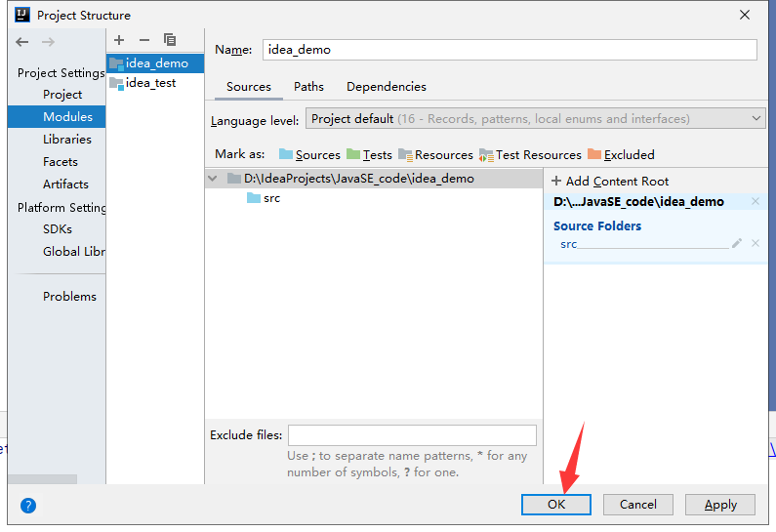Close the Project Structure dialog
The width and height of the screenshot is (776, 532).
point(745,15)
